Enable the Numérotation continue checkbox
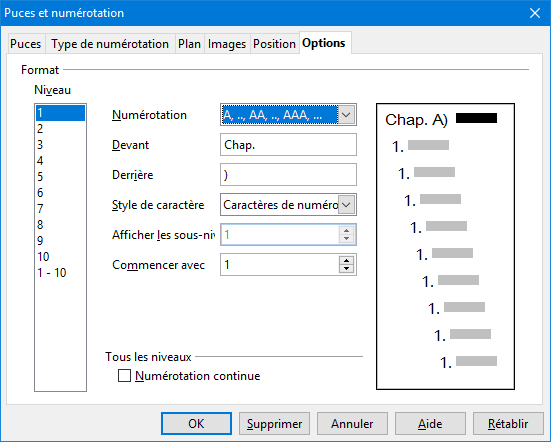 [124, 376]
